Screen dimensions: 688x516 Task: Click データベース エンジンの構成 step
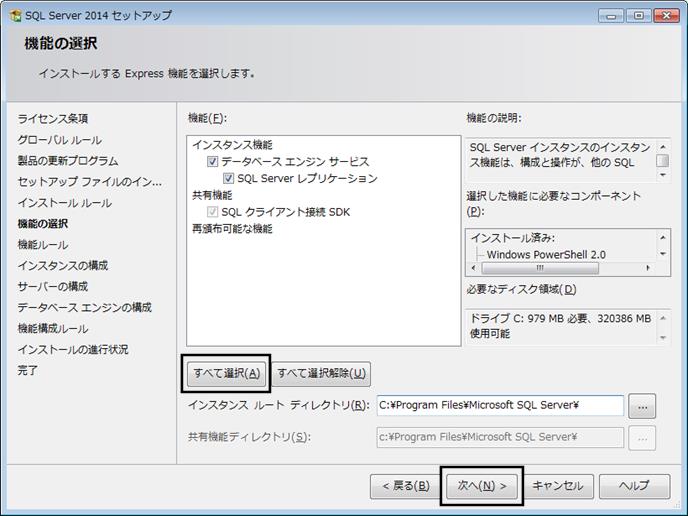85,308
